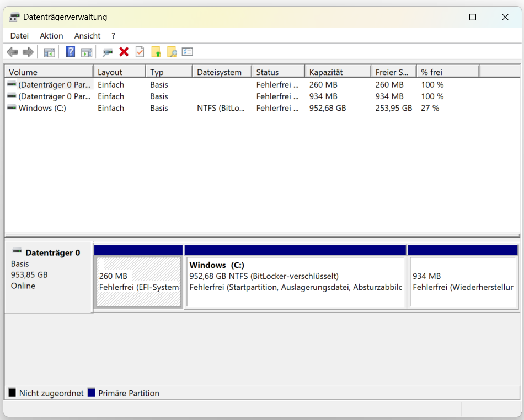Select the 934 MB recovery partition block
The image size is (524, 420).
462,282
